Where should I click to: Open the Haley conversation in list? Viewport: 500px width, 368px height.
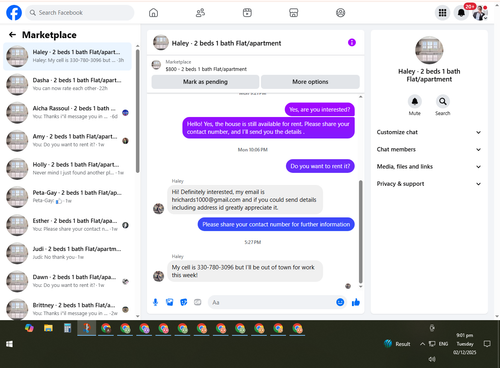coord(67,56)
